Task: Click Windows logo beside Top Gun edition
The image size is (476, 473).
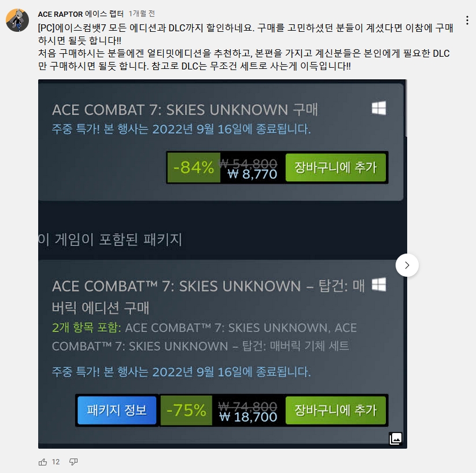Action: (x=379, y=285)
